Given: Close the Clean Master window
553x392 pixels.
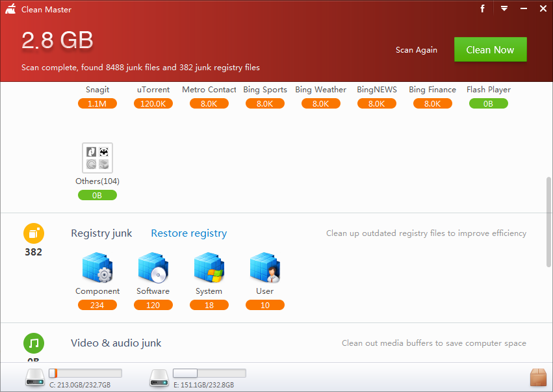Looking at the screenshot, I should (x=543, y=8).
